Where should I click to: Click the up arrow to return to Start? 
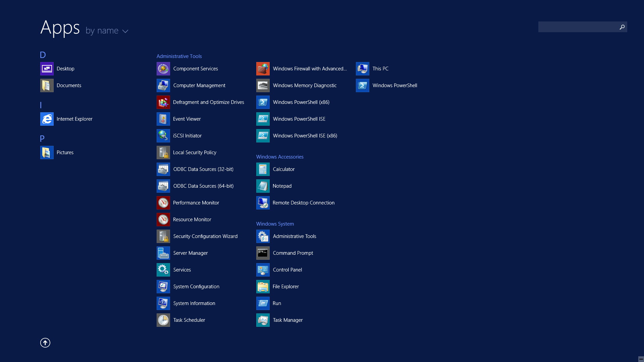(45, 343)
